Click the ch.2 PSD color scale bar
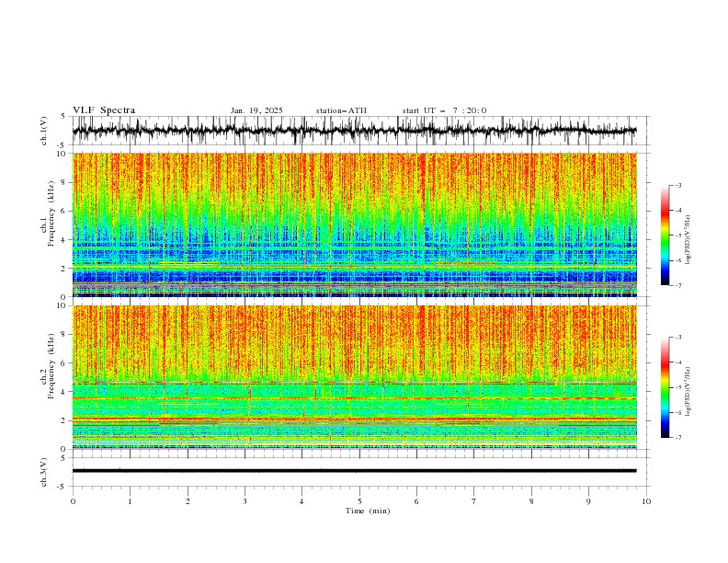Image resolution: width=728 pixels, height=563 pixels. [665, 387]
